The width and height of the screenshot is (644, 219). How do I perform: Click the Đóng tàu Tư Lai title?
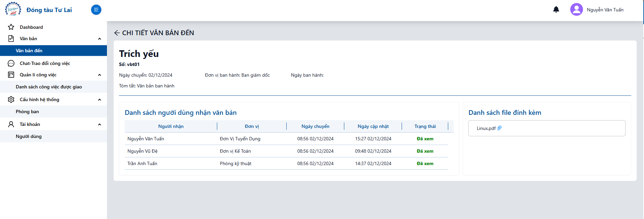click(49, 10)
